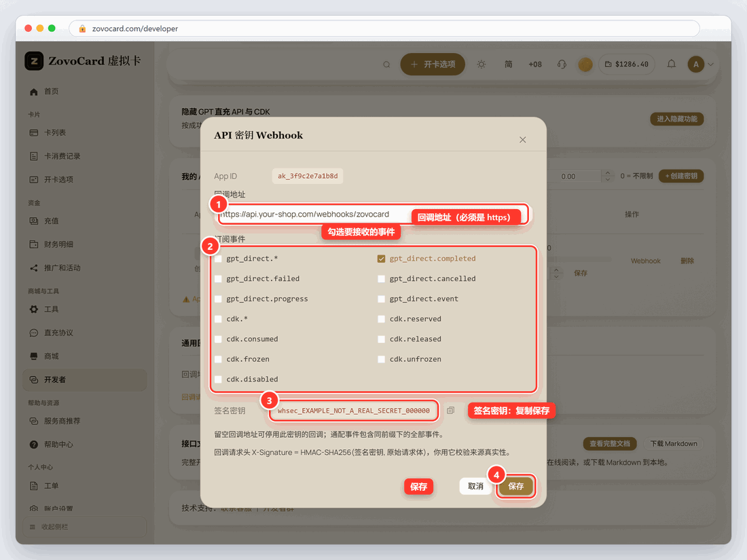The height and width of the screenshot is (560, 747).
Task: Click the chat icon beside 直充协议
Action: pos(34,333)
